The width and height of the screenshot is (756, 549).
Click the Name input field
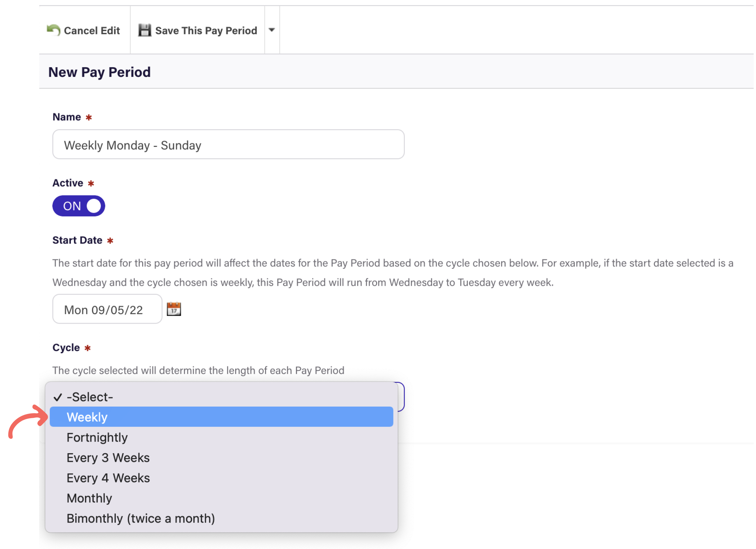point(228,145)
